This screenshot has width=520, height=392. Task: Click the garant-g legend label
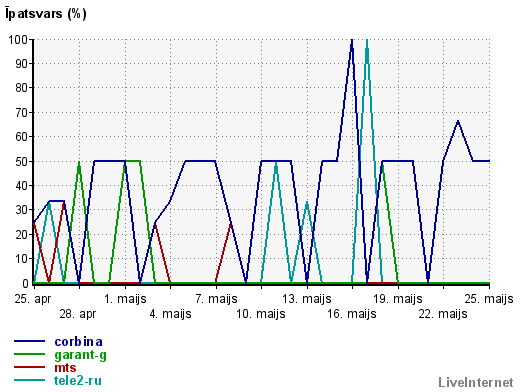(80, 355)
